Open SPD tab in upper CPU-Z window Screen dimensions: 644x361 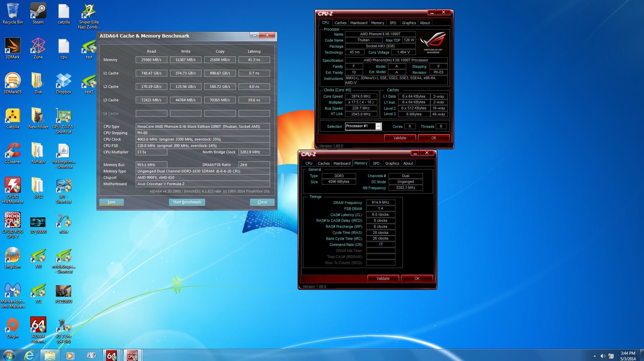pyautogui.click(x=393, y=23)
